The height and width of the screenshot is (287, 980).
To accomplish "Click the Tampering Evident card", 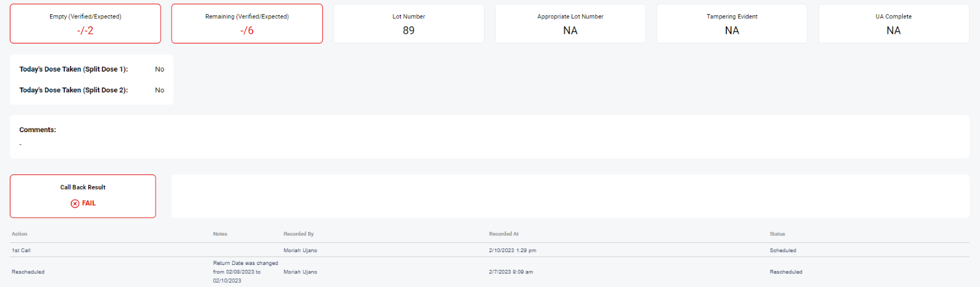I will tap(731, 24).
